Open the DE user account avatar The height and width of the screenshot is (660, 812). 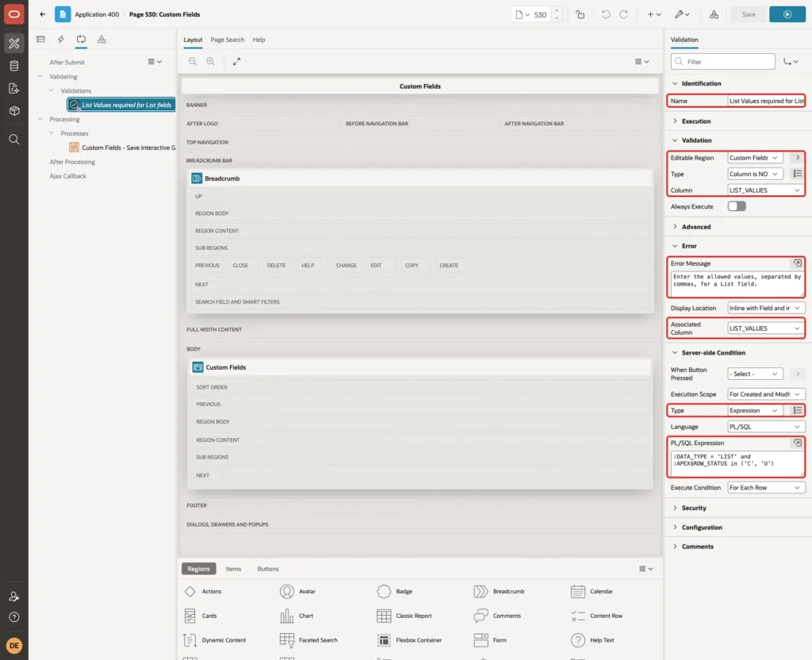tap(14, 646)
